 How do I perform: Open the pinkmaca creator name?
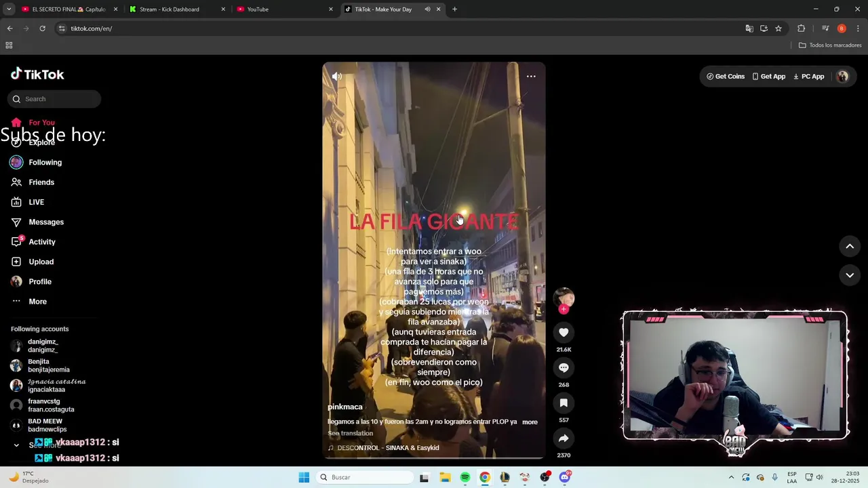pos(345,407)
